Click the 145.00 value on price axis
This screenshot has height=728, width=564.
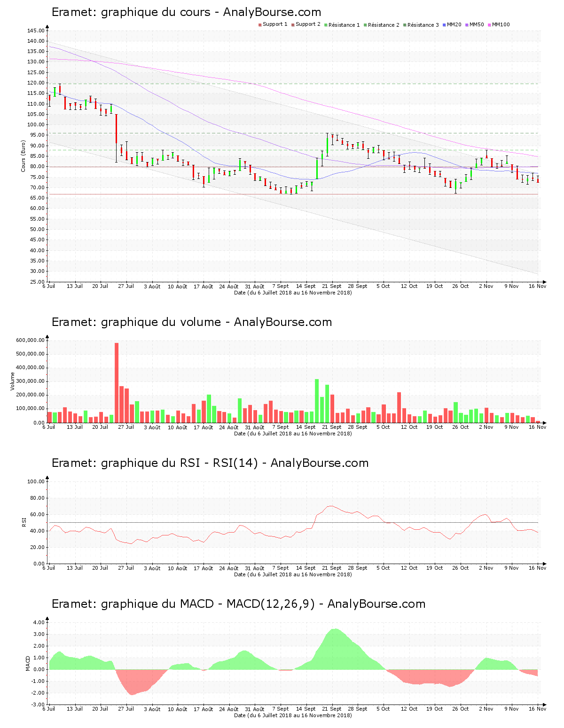tap(36, 31)
